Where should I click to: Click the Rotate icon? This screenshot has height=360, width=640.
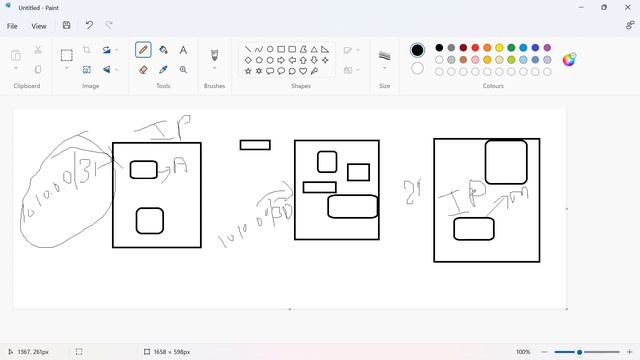coord(107,50)
